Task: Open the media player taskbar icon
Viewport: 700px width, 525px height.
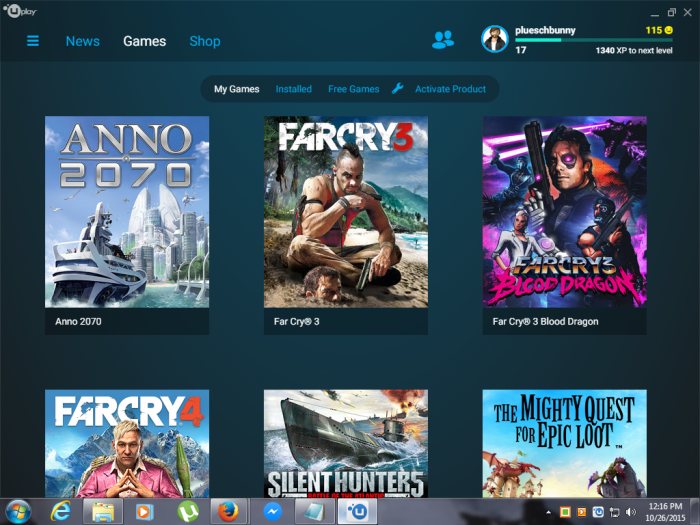Action: [x=144, y=512]
